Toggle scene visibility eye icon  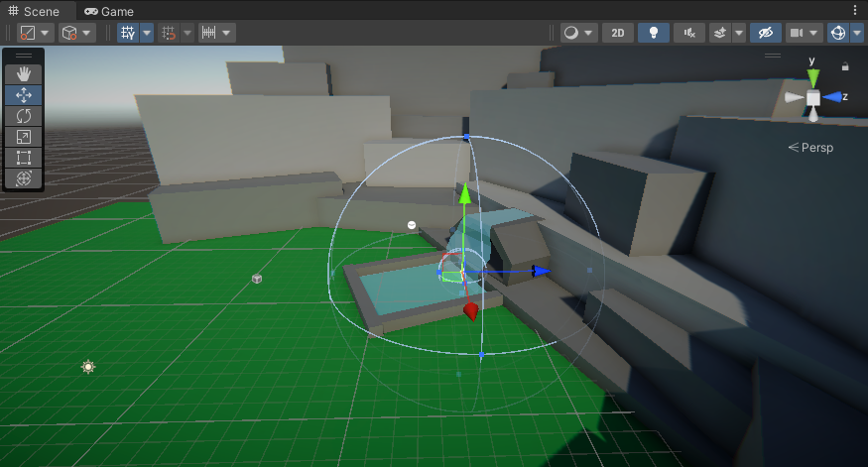(764, 33)
